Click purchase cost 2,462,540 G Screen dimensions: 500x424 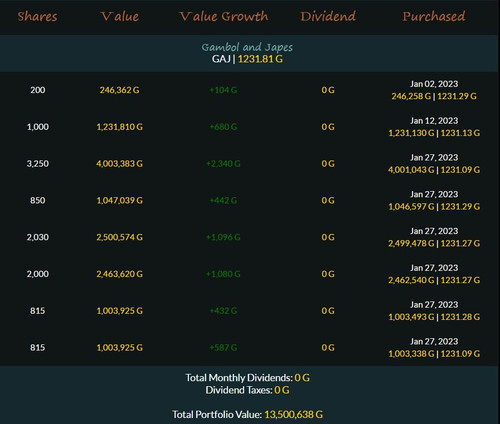tap(411, 280)
